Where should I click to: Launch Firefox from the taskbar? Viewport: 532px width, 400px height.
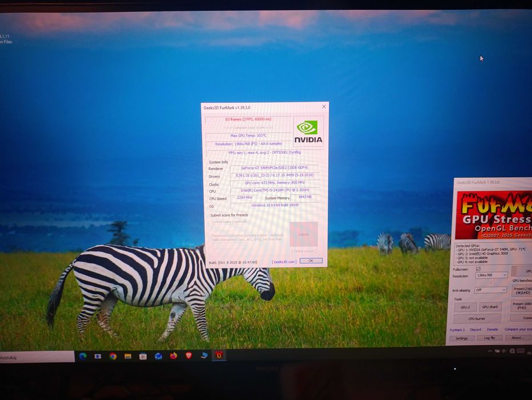pos(174,356)
